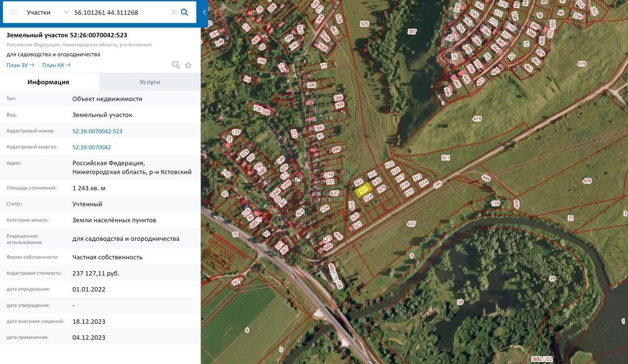
Task: Select parcel label 437 on the map
Action: click(x=411, y=224)
